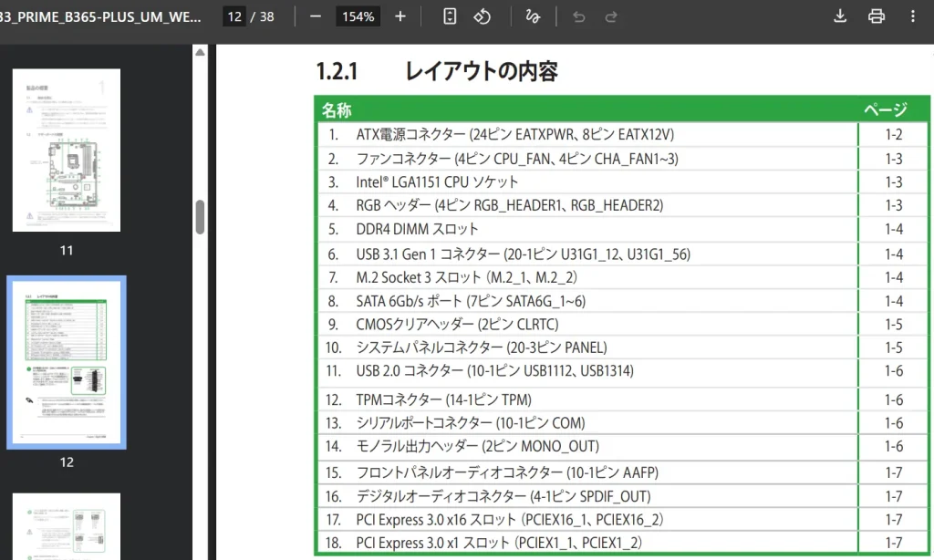Click the RGB ヘッダー row text
Screen dimensions: 934x560
[509, 205]
